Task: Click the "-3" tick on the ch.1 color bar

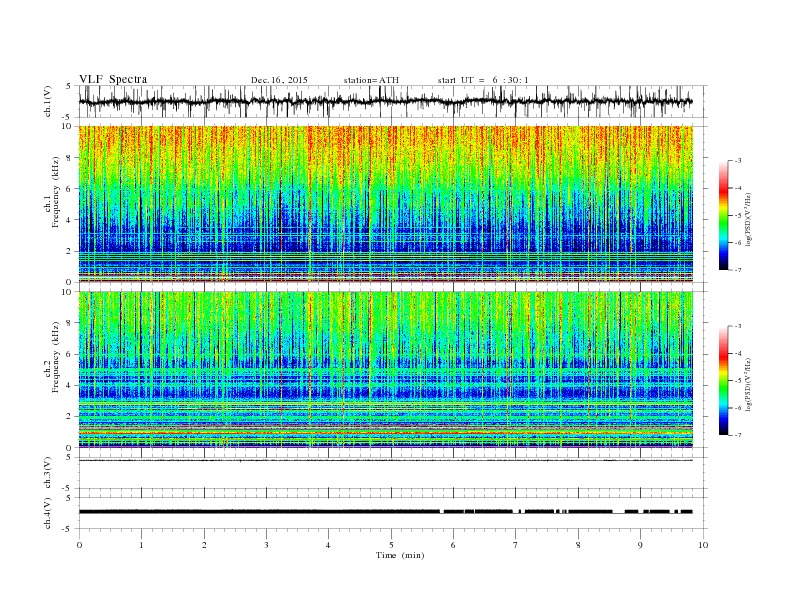Action: (x=738, y=161)
